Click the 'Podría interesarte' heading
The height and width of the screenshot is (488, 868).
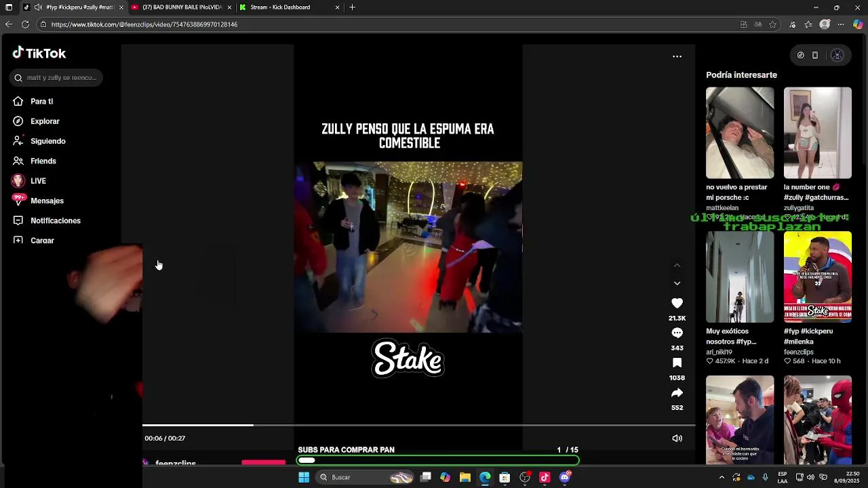point(741,75)
